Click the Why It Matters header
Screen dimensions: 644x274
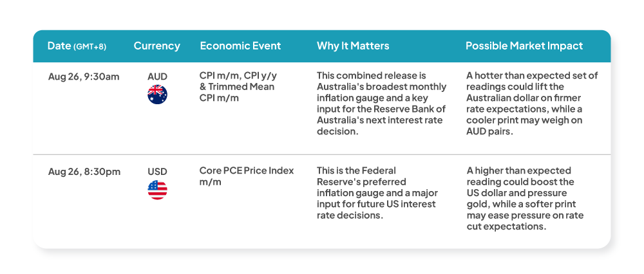[353, 46]
